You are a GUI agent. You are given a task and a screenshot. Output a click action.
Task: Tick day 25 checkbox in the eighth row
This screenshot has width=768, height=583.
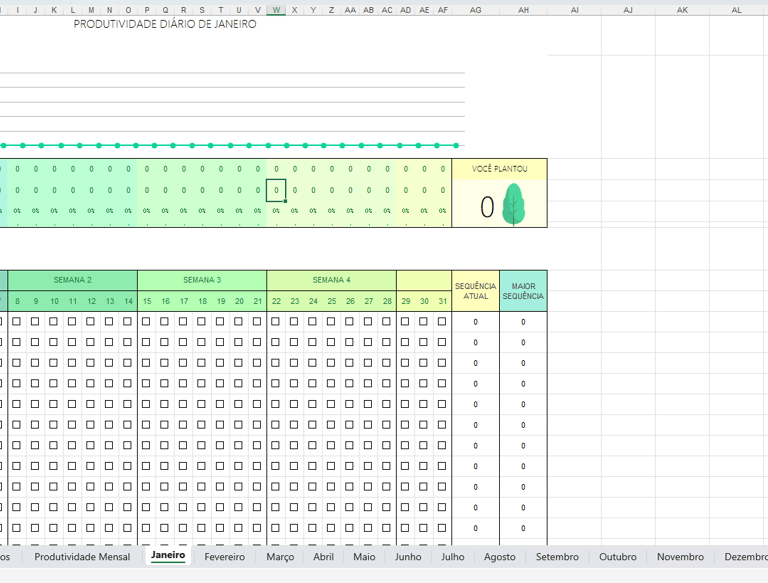coord(331,465)
